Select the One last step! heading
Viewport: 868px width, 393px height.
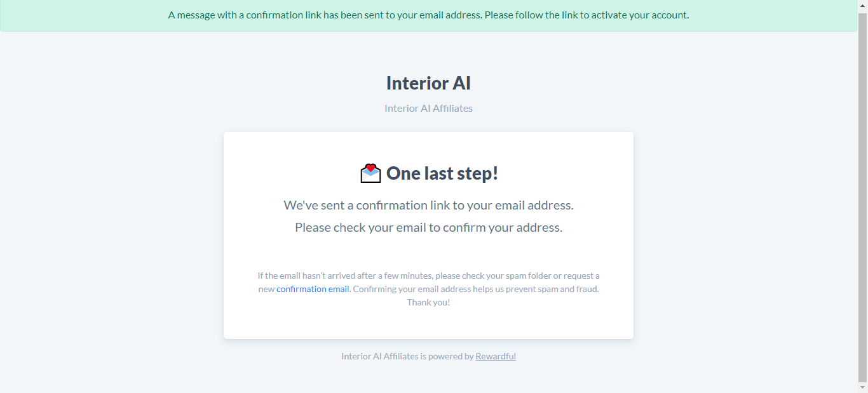point(442,173)
